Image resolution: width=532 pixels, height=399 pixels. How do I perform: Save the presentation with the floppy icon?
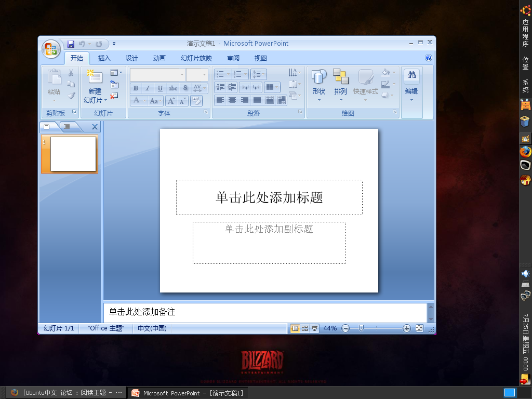pyautogui.click(x=71, y=44)
